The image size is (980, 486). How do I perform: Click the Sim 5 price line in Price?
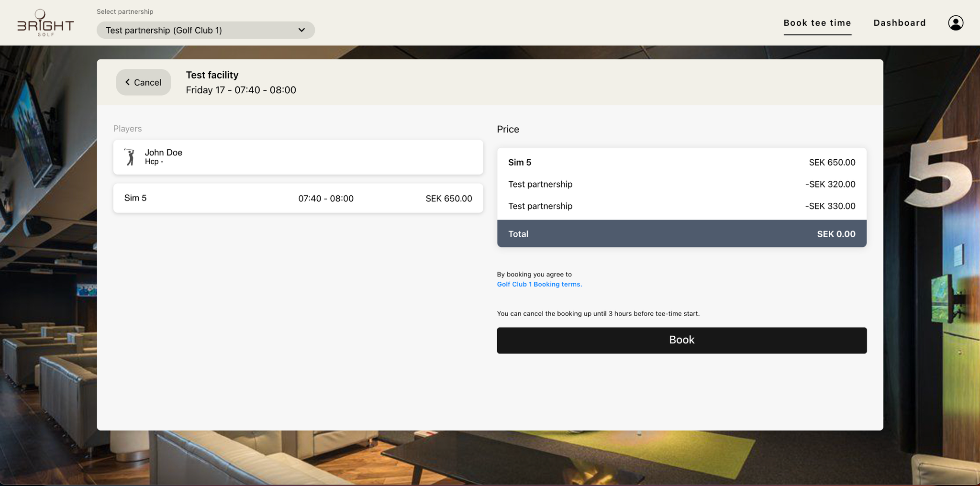[x=682, y=162]
